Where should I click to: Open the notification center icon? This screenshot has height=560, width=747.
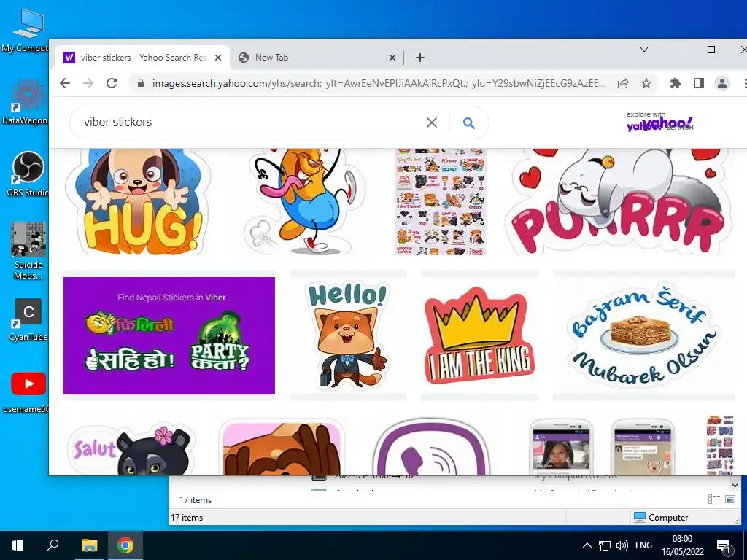pos(724,546)
